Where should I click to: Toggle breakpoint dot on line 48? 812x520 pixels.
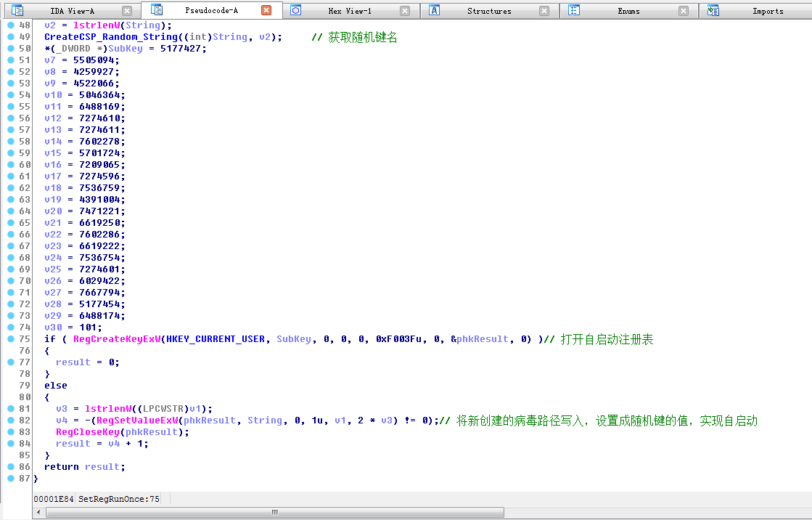[x=11, y=25]
